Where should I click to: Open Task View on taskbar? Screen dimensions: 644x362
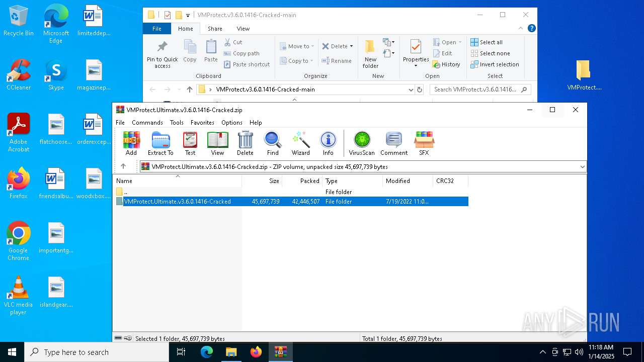[181, 352]
